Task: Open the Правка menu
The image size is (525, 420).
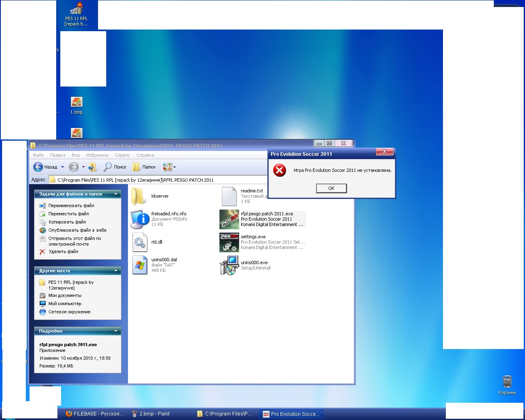Action: pos(58,155)
